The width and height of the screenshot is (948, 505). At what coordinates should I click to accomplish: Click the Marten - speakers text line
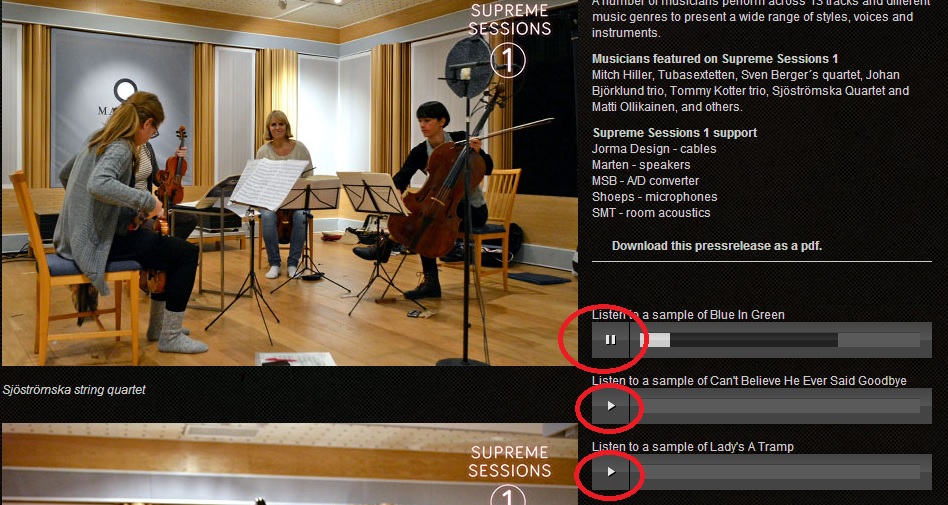click(641, 165)
